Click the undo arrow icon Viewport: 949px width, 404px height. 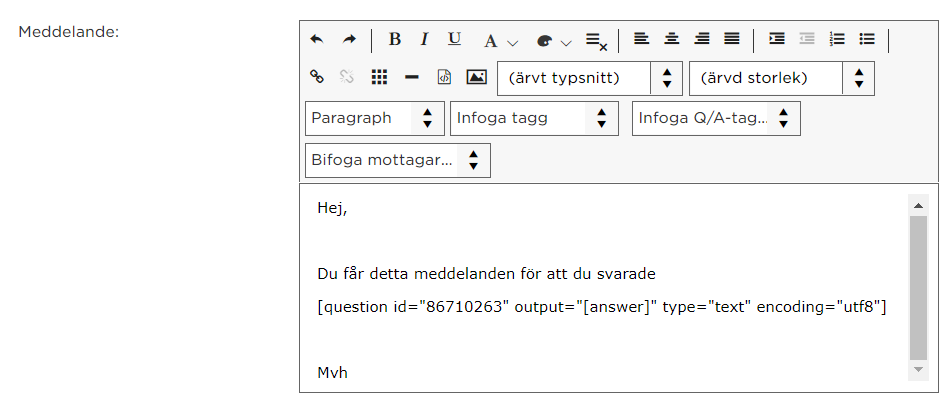tap(317, 40)
